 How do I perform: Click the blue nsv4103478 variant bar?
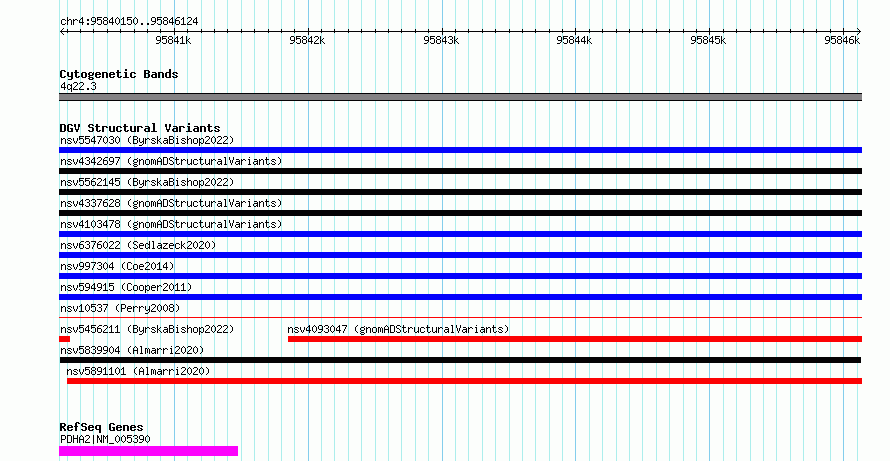(x=460, y=234)
